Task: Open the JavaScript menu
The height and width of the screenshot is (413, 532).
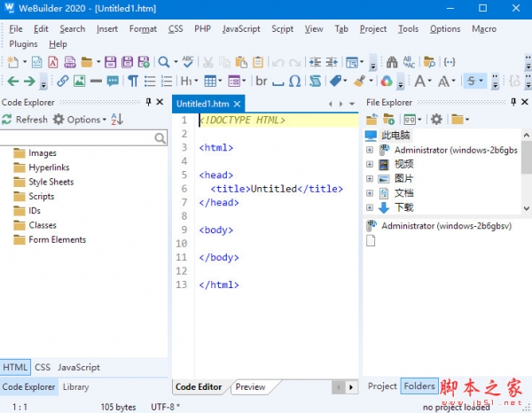Action: click(x=241, y=28)
